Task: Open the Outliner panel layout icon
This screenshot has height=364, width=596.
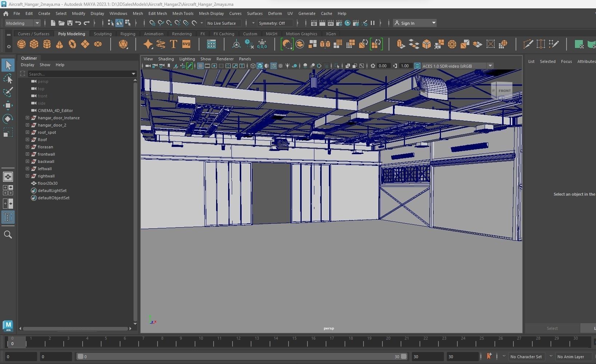Action: pyautogui.click(x=8, y=217)
